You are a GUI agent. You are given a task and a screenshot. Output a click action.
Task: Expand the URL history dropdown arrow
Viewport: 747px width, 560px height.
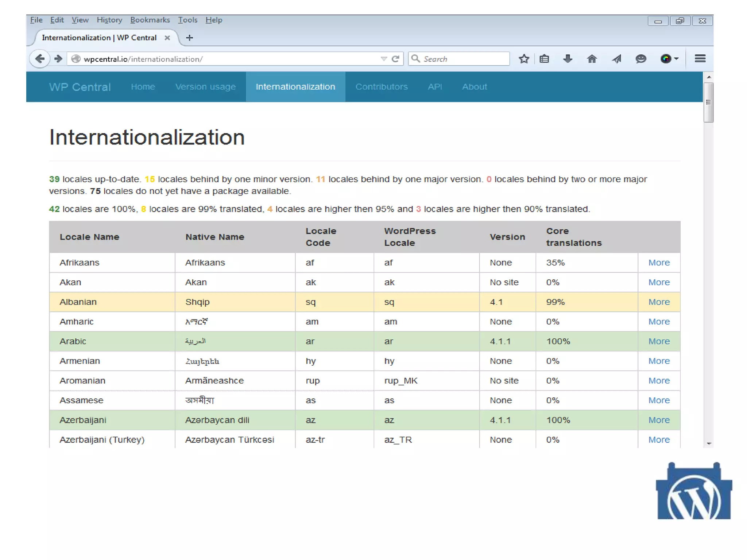point(383,59)
